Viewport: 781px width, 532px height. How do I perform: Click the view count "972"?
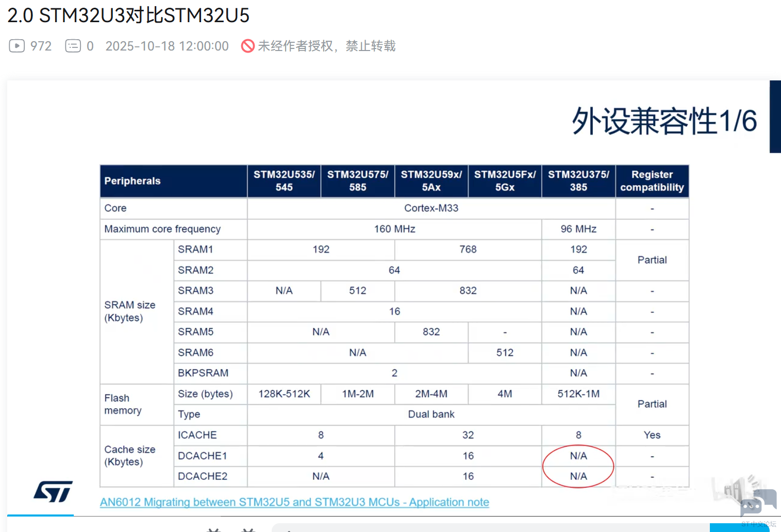(41, 46)
